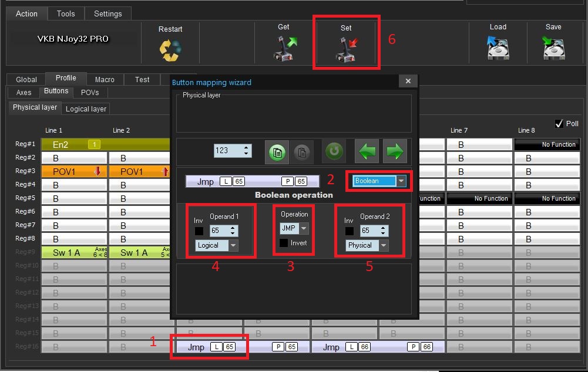Expand the JMP operation dropdown
This screenshot has width=588, height=372.
point(304,228)
